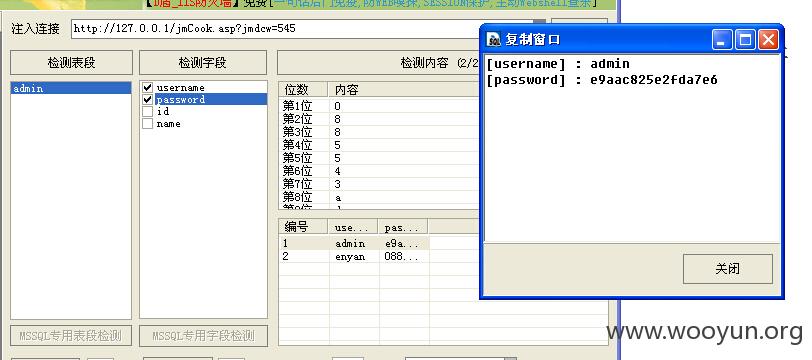Click the 编号 column header
Screen dimensions: 812x360
coord(303,226)
